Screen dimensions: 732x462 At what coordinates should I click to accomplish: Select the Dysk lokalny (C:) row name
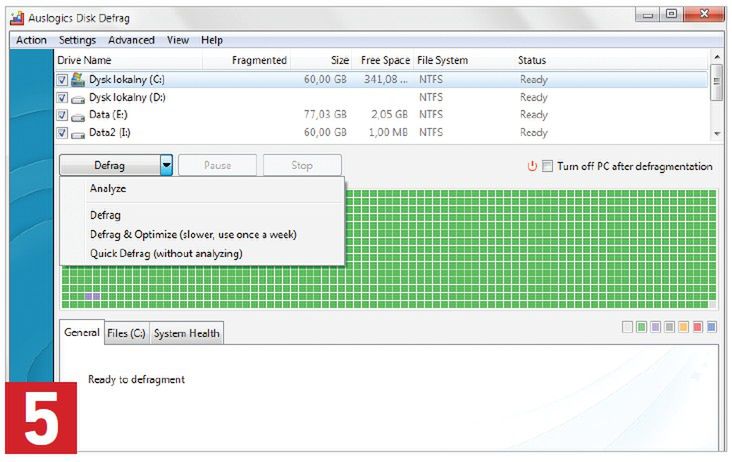[x=127, y=79]
